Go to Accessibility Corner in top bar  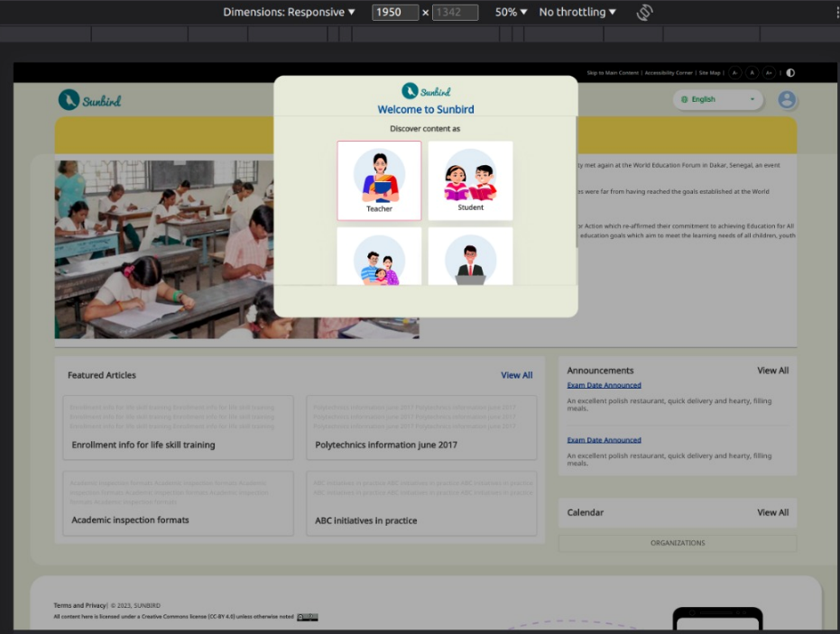(x=669, y=73)
